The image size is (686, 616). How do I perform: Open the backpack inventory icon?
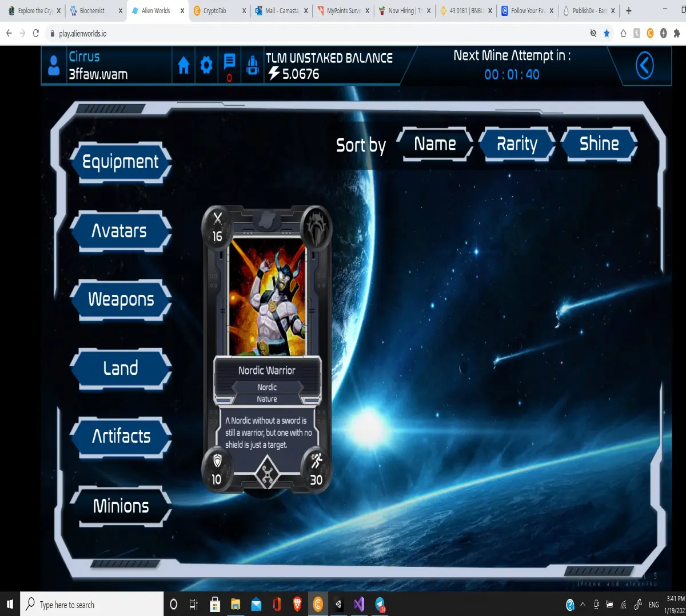[x=252, y=65]
